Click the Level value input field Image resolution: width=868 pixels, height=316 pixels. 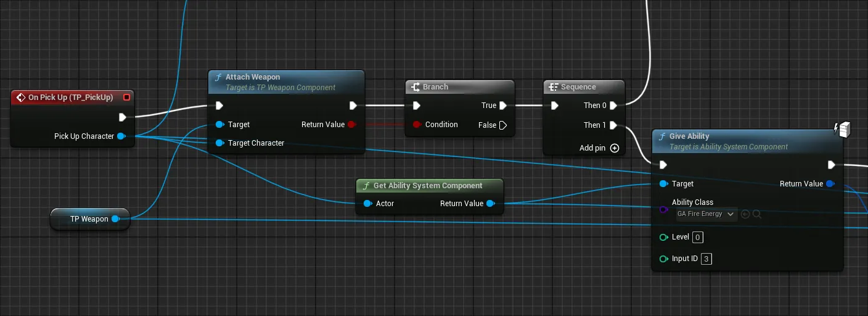pos(697,238)
